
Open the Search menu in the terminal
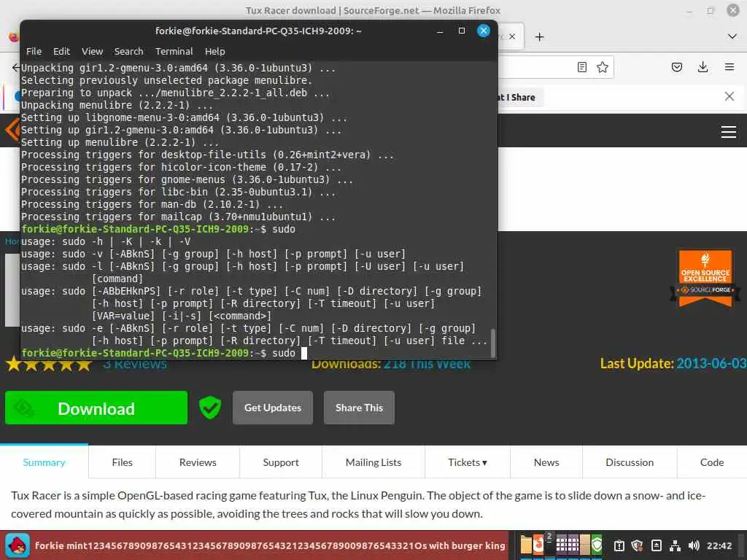click(x=128, y=52)
